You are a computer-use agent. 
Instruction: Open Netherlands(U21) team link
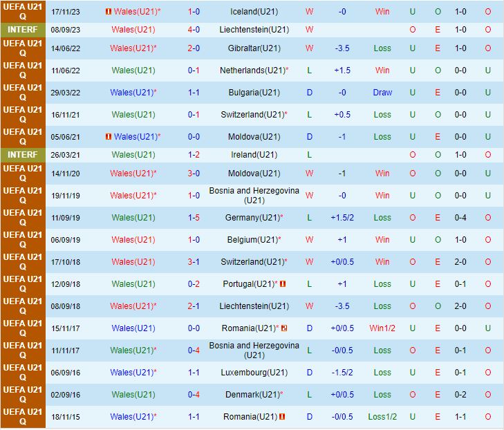[x=252, y=71]
